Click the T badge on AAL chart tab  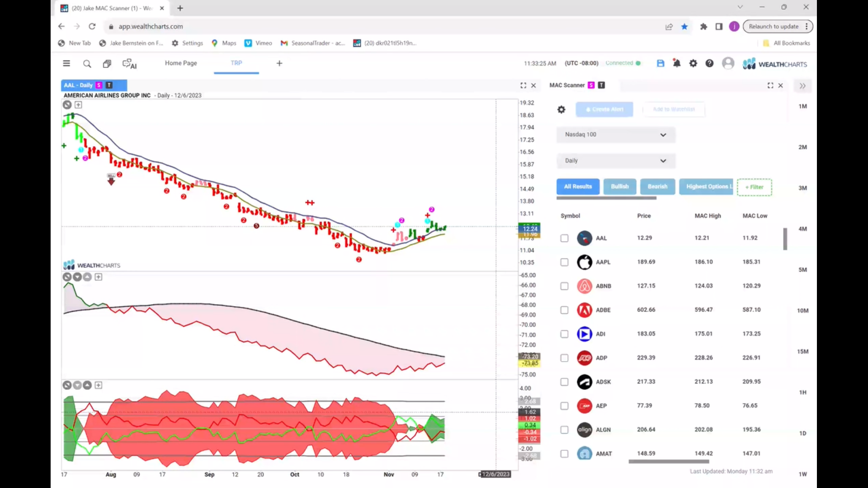(109, 85)
